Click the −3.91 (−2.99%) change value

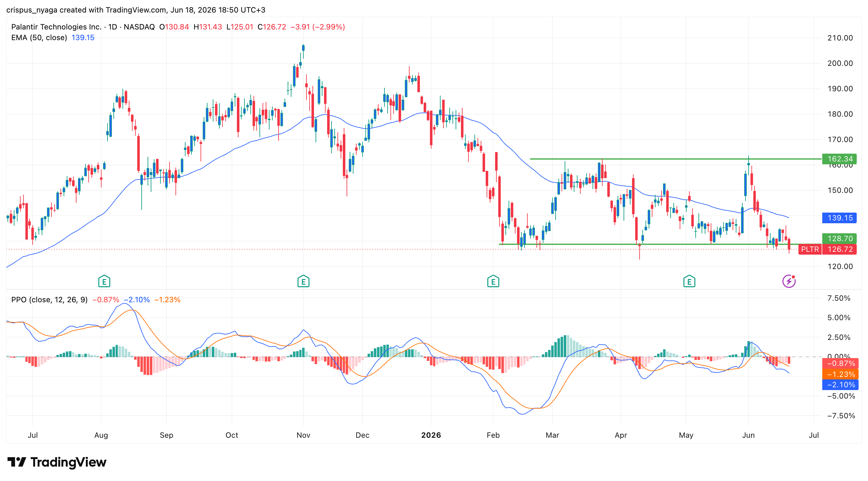[x=318, y=27]
